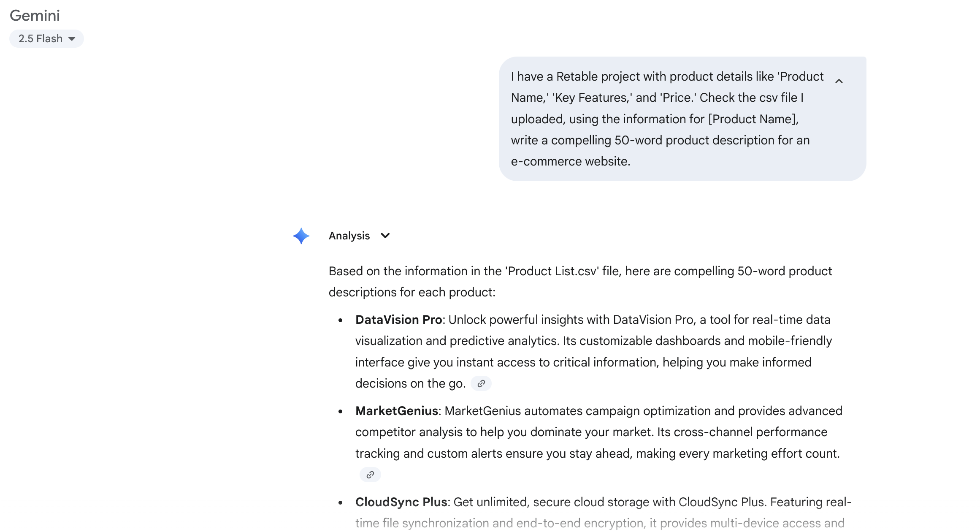Click the bold MarketGenius product name
Screen dimensions: 980x532
pos(397,411)
